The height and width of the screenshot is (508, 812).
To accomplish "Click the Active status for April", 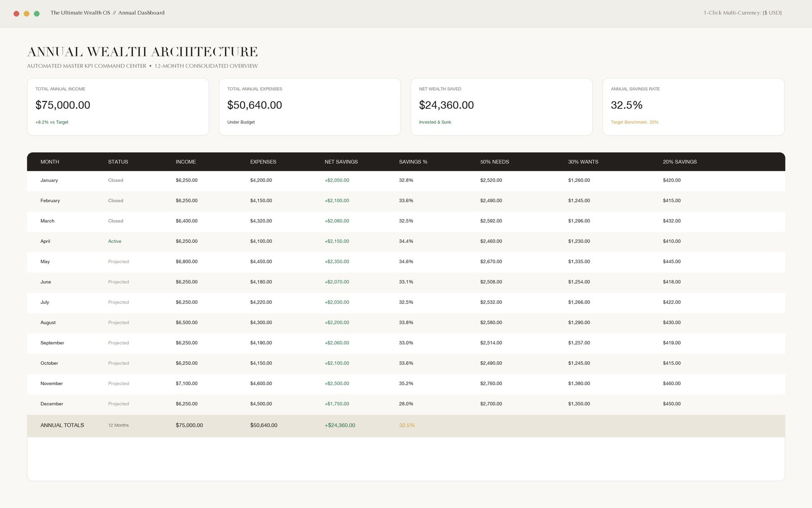I will (115, 241).
